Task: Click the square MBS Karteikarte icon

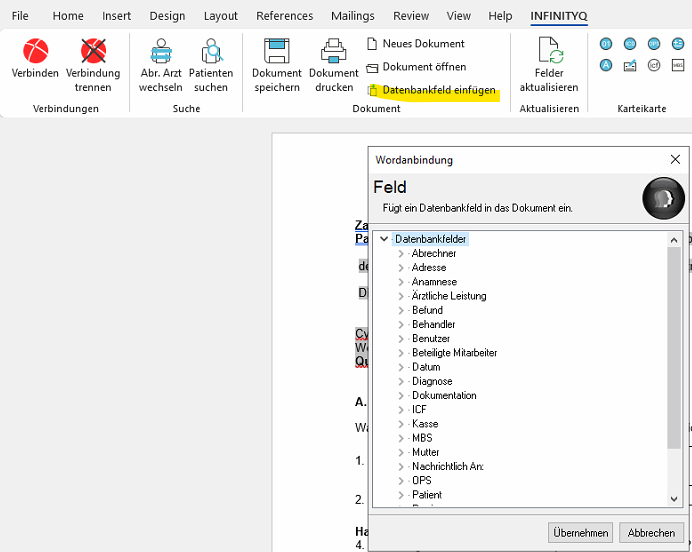Action: point(678,66)
